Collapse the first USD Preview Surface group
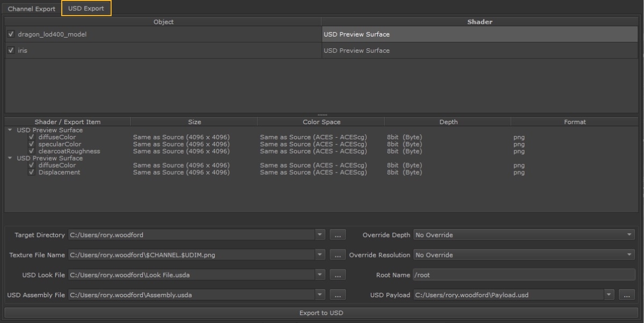This screenshot has height=323, width=644. coord(10,130)
